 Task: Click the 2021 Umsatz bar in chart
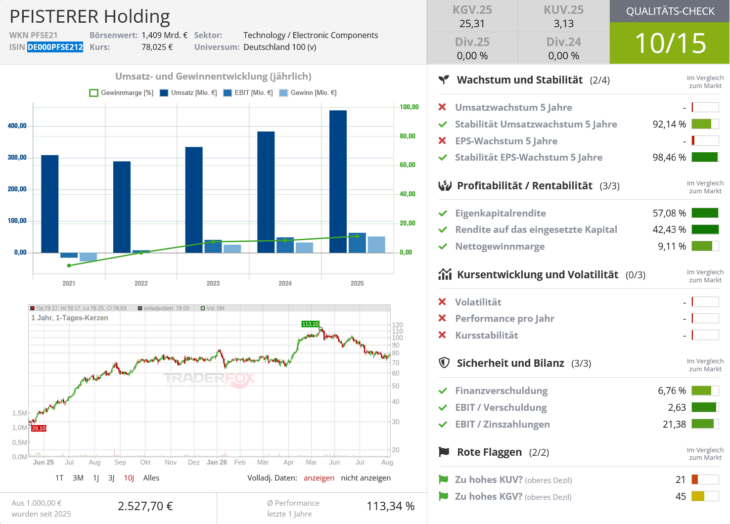pyautogui.click(x=50, y=204)
